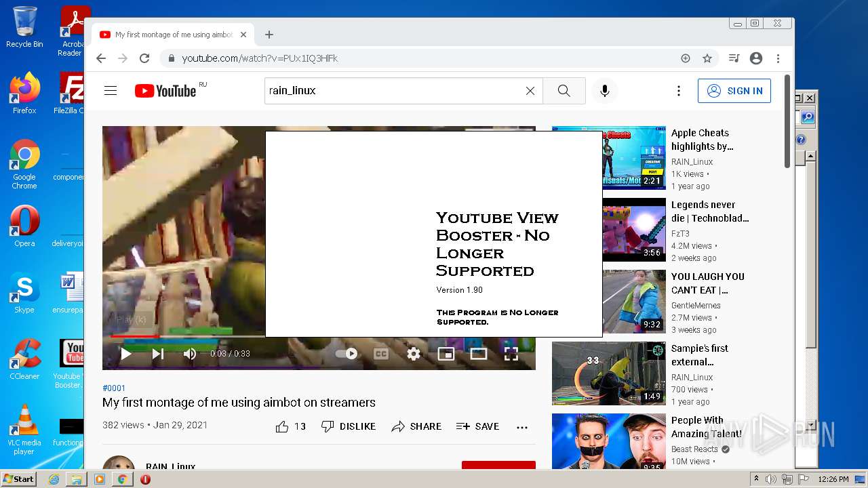Click the page zoom icon in address bar

coord(686,58)
